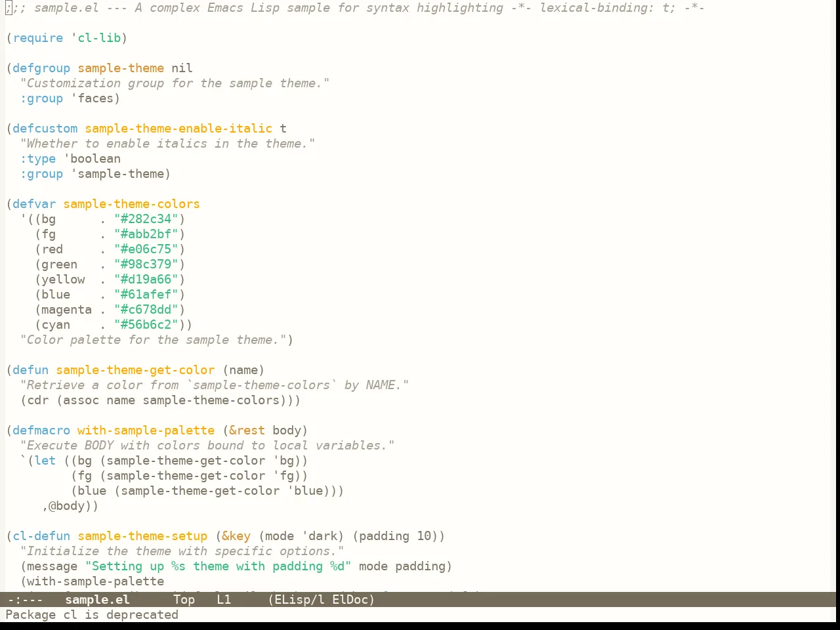840x630 pixels.
Task: Click 'nil' on the defgroup line
Action: [x=182, y=68]
